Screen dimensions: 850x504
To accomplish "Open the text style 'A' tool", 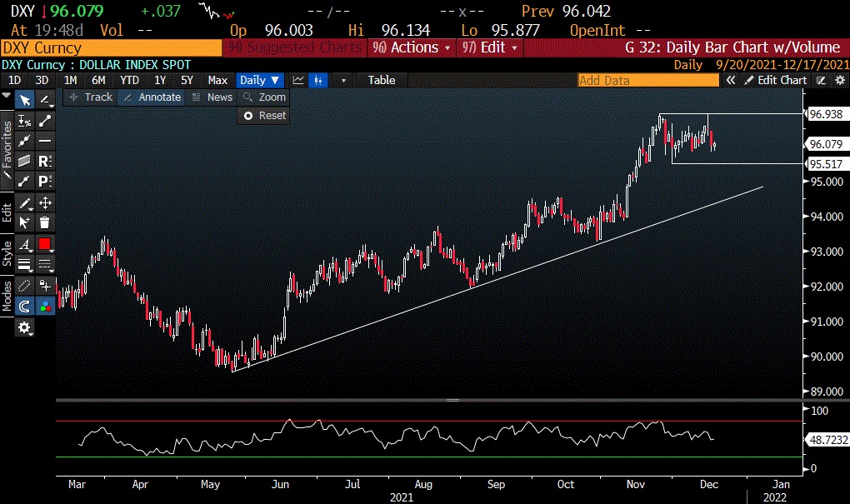I will (25, 244).
